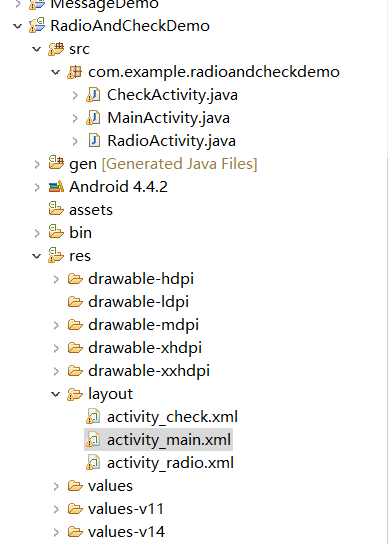Viewport: 388px width, 544px height.
Task: Click the values-v11 folder icon
Action: [75, 509]
